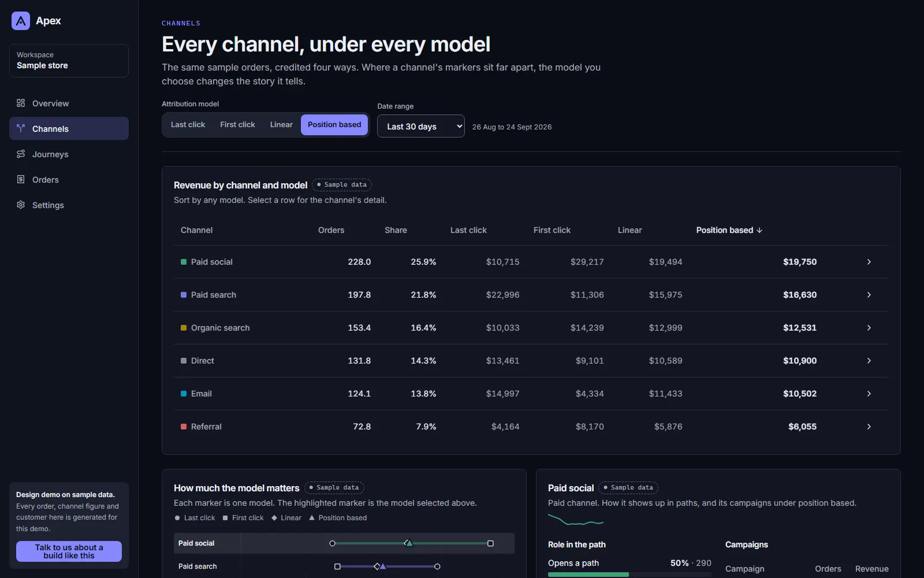Image resolution: width=924 pixels, height=578 pixels.
Task: Sort by the First click column header
Action: coord(552,230)
